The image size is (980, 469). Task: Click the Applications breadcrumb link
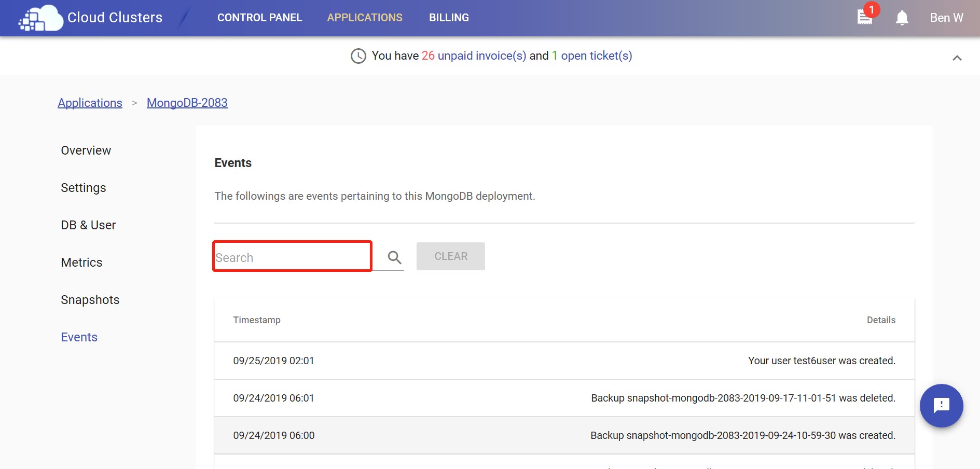click(x=90, y=103)
